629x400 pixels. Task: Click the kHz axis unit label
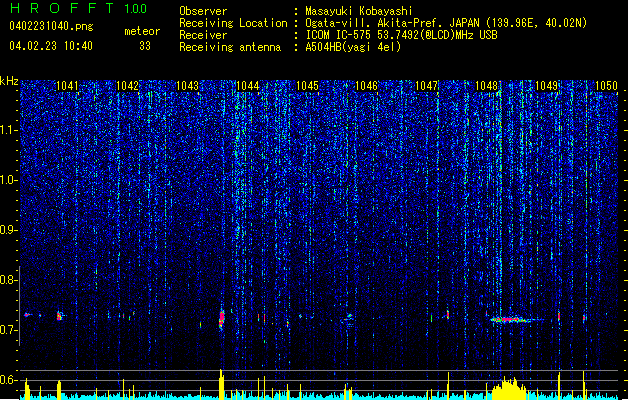click(9, 81)
